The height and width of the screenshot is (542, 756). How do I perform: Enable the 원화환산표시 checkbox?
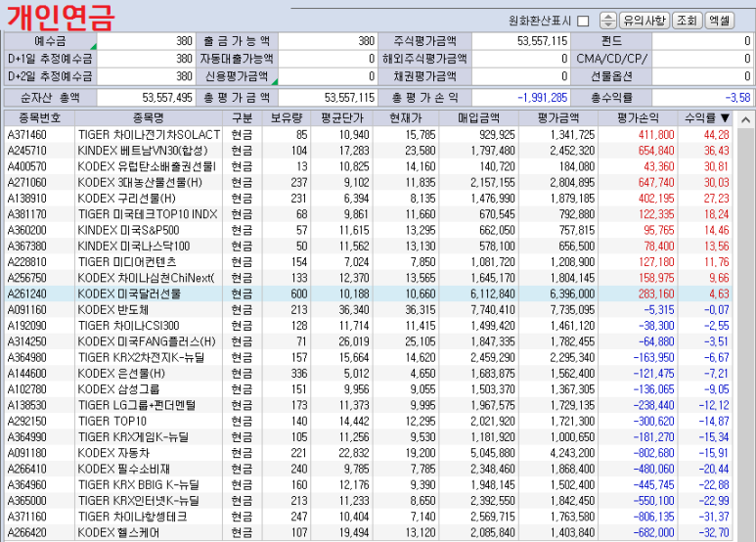click(x=583, y=21)
